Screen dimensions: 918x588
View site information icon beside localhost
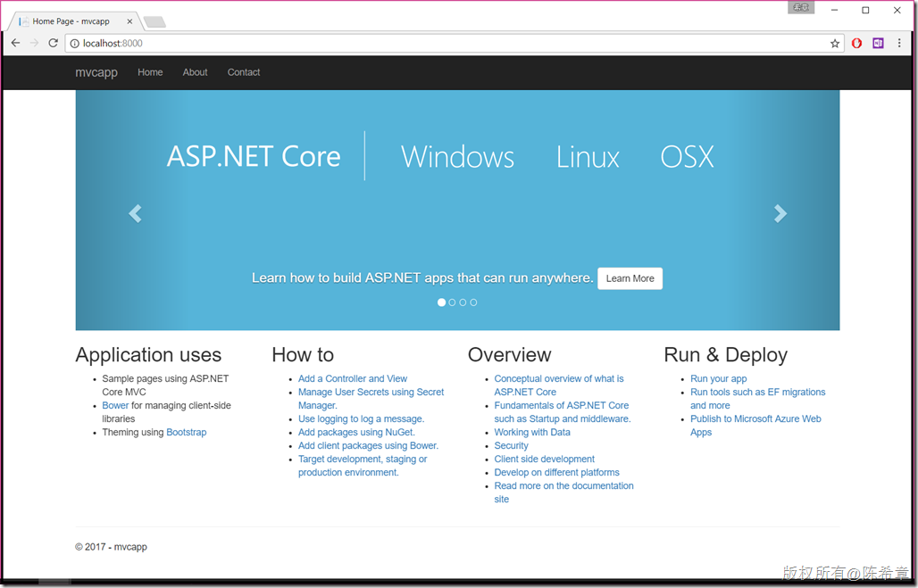pos(75,44)
